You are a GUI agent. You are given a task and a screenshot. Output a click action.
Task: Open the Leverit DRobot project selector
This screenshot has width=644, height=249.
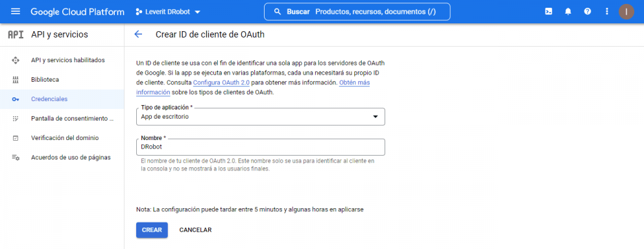[168, 12]
